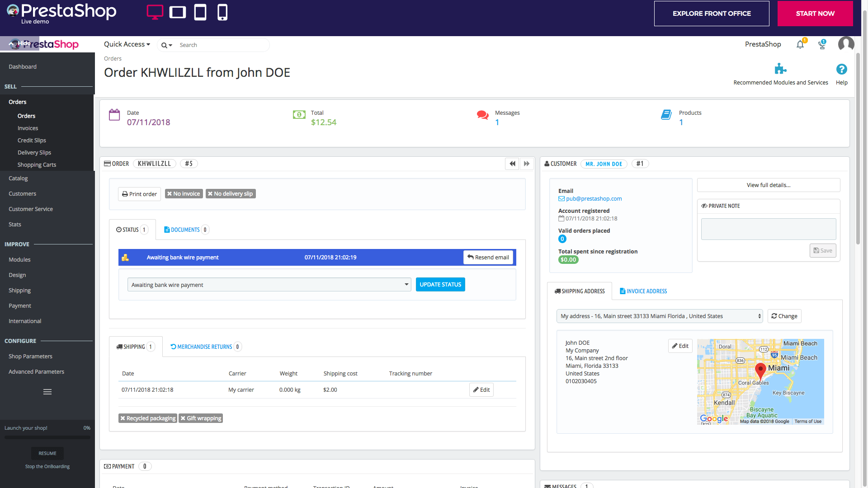Click the No invoice badge
Image resolution: width=868 pixels, height=488 pixels.
[x=184, y=194]
